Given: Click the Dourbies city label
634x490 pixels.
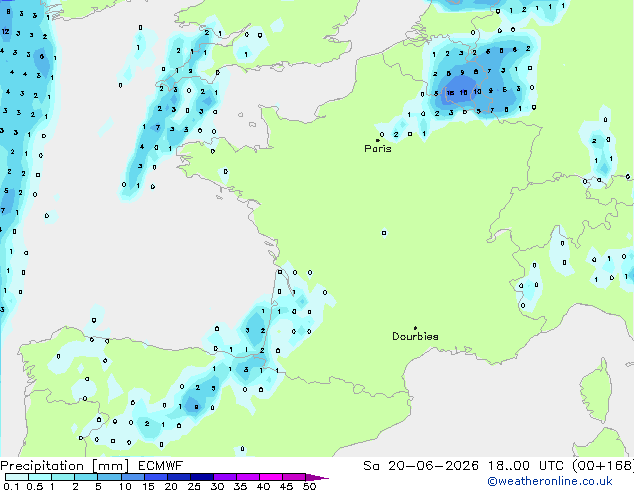Looking at the screenshot, I should pyautogui.click(x=415, y=336).
